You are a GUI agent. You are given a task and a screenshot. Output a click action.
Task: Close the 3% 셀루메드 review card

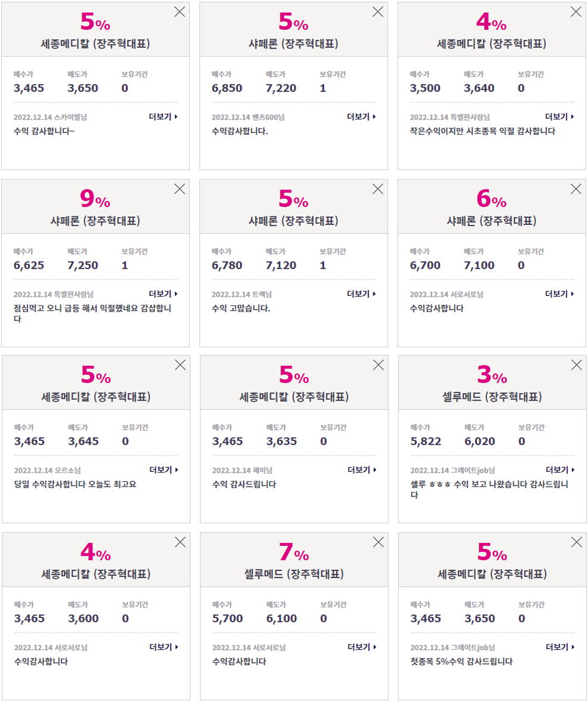click(577, 365)
